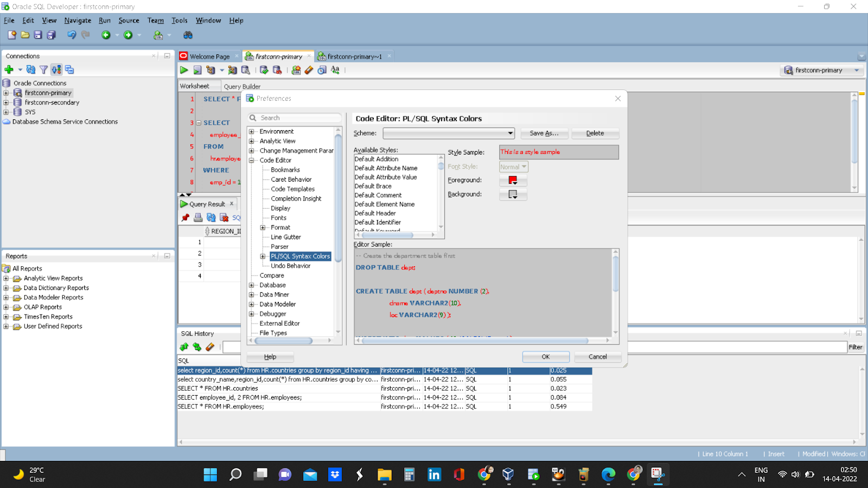Switch to the firstconn-primary~1 tab
The height and width of the screenshot is (488, 868).
[354, 56]
